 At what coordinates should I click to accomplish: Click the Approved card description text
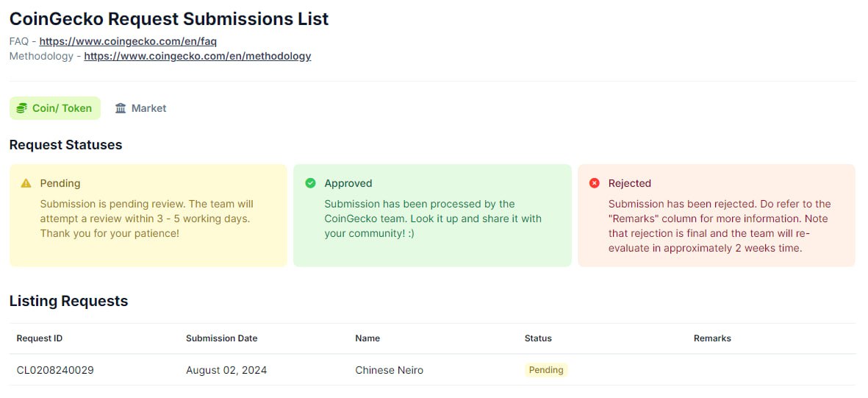coord(433,219)
